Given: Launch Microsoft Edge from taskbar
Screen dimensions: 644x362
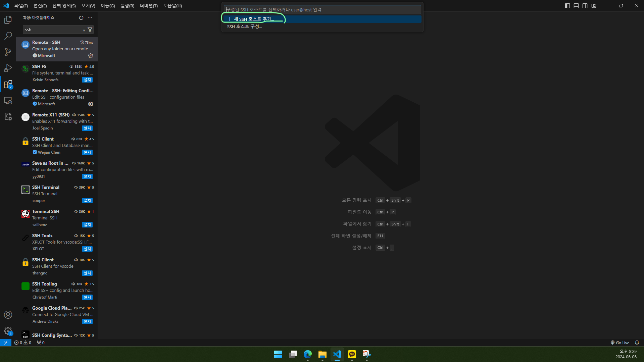Looking at the screenshot, I should pos(308,354).
